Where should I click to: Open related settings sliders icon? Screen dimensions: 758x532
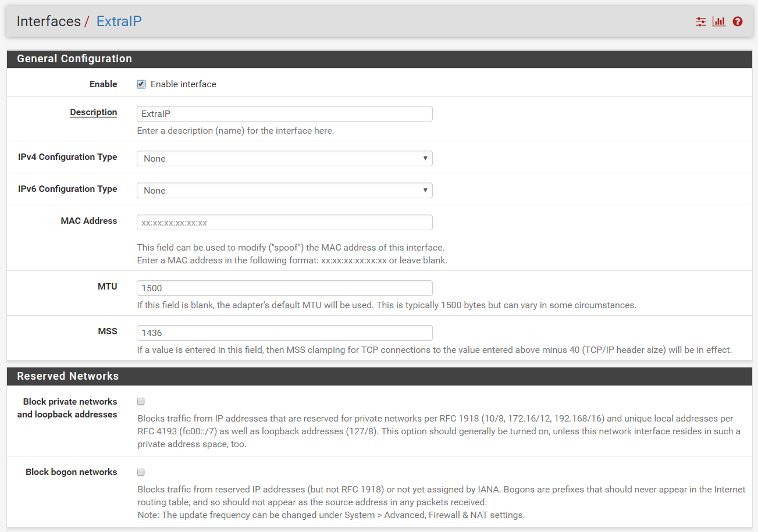point(701,22)
